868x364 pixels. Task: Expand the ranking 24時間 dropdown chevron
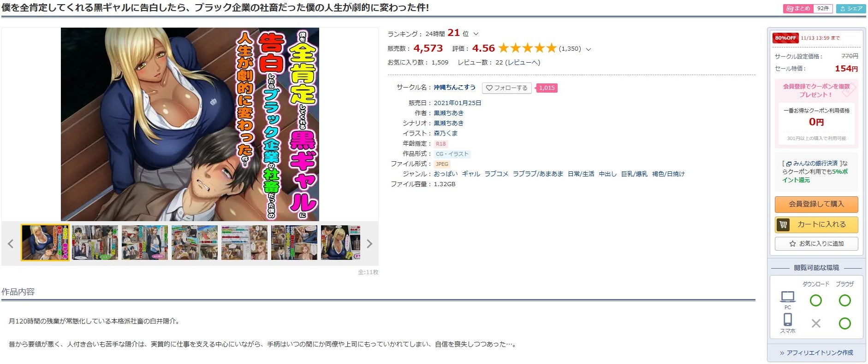(x=476, y=34)
